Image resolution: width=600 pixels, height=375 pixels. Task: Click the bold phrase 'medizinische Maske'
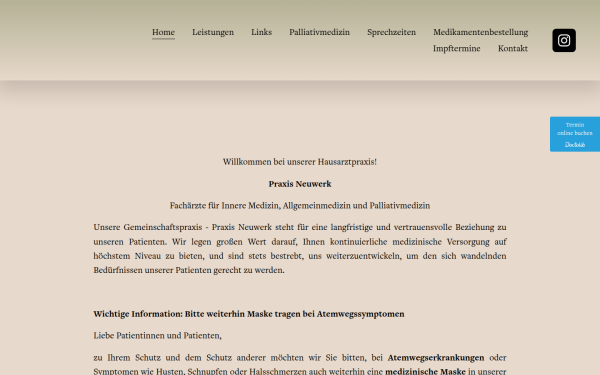426,371
